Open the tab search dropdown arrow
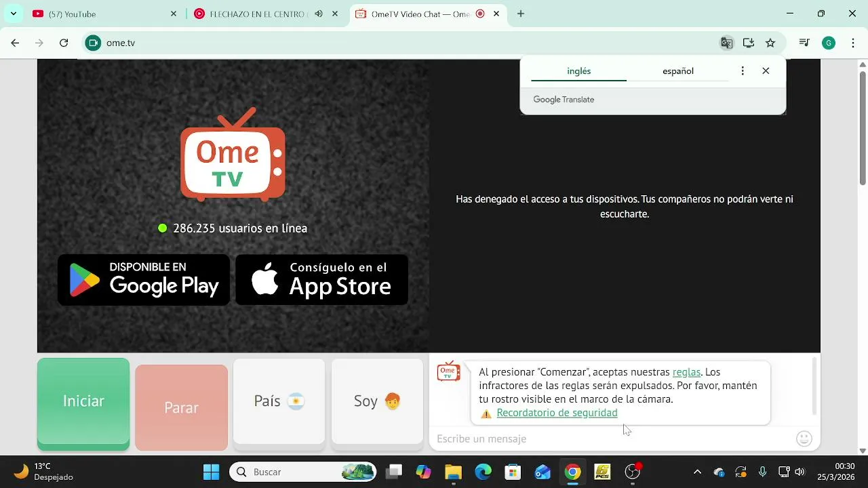Image resolution: width=868 pixels, height=488 pixels. tap(13, 14)
